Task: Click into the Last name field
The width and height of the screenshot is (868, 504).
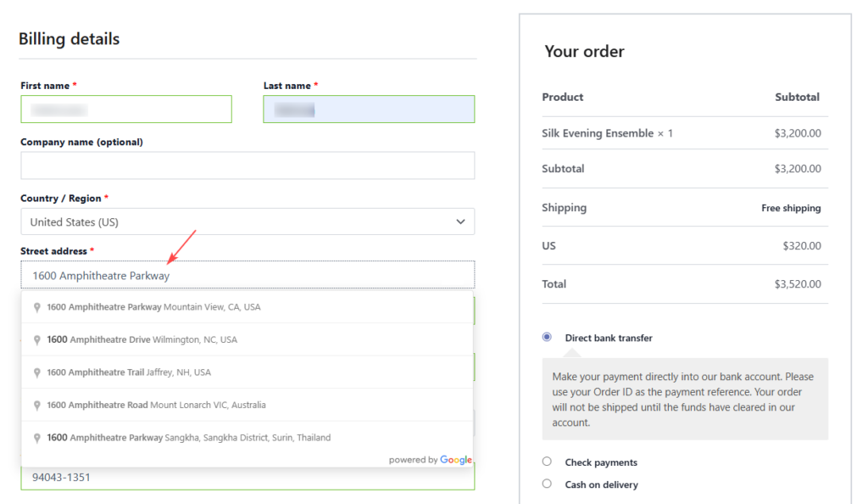Action: (368, 109)
